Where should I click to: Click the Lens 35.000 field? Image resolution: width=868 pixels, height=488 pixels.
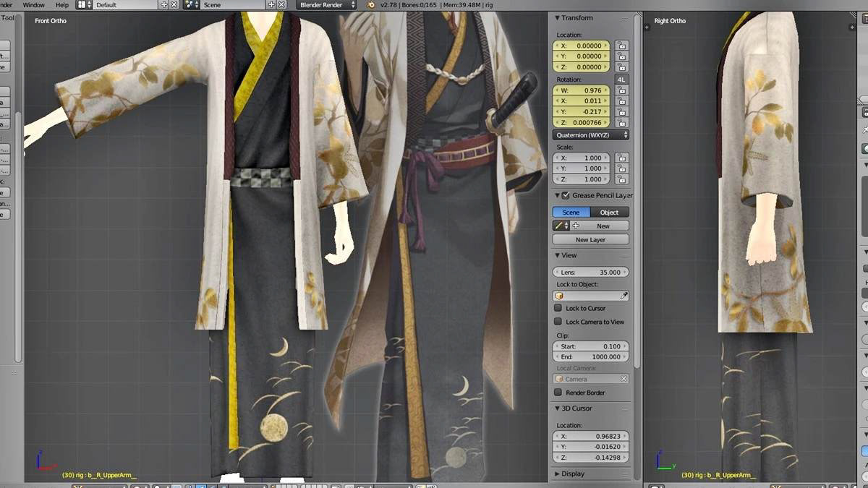pyautogui.click(x=591, y=273)
